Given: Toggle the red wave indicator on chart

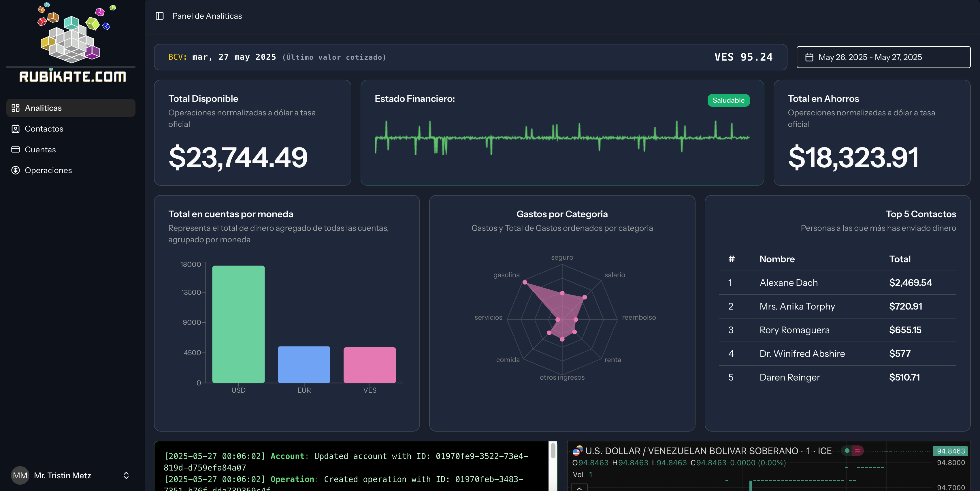Looking at the screenshot, I should 857,451.
